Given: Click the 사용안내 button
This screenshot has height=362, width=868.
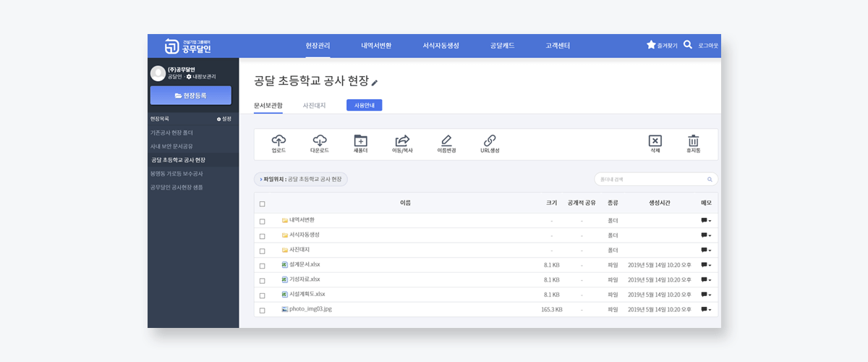Looking at the screenshot, I should [365, 106].
